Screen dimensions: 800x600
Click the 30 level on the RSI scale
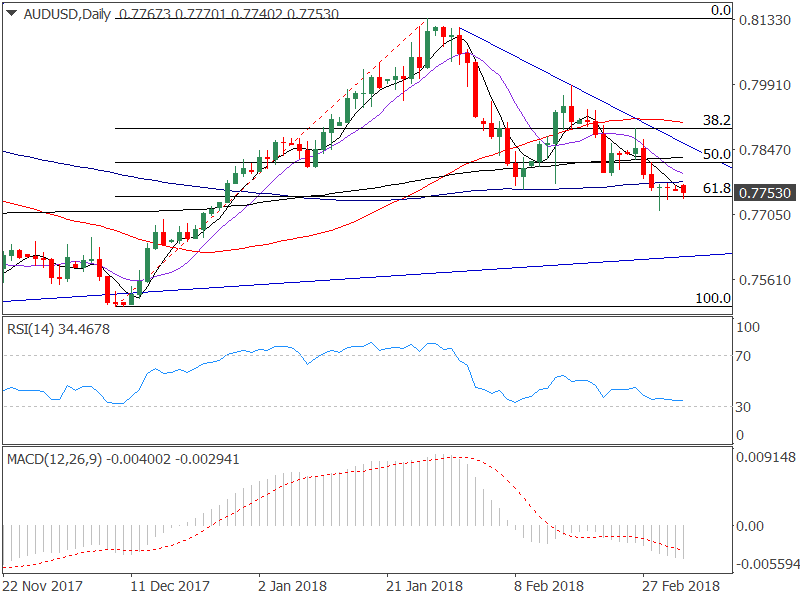tap(743, 407)
